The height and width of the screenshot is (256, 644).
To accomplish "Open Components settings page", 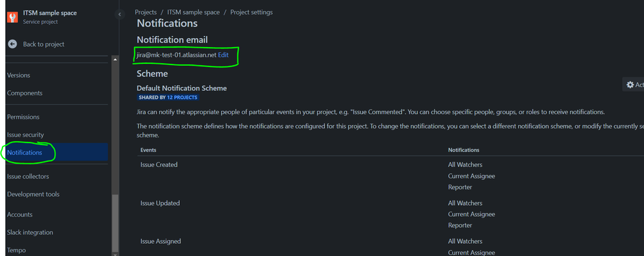I will (24, 94).
